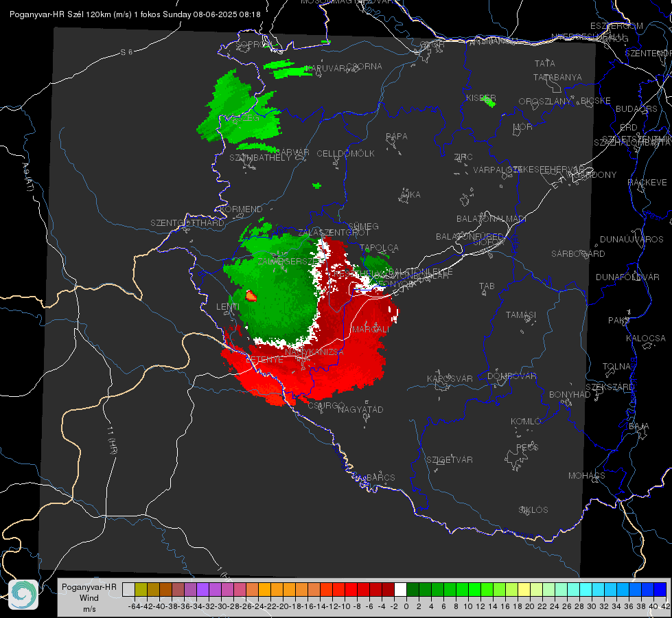Click the swirl logo icon
This screenshot has height=618, width=672.
[x=23, y=595]
